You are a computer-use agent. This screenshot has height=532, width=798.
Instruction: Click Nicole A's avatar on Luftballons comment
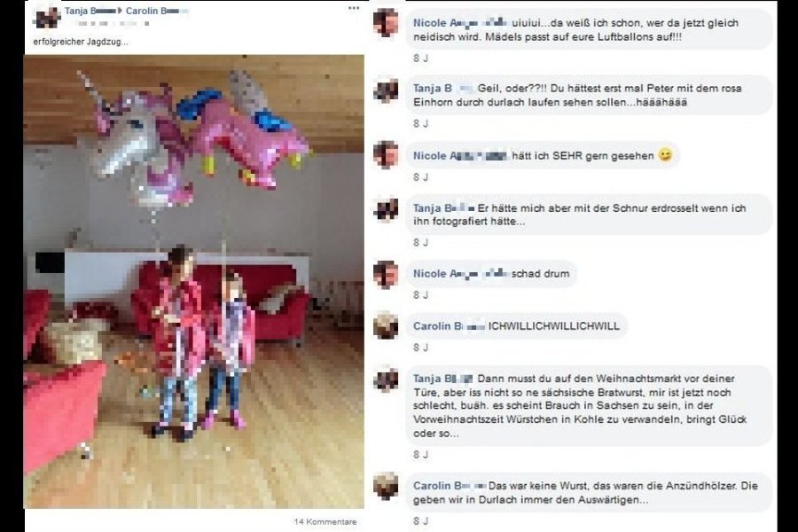pyautogui.click(x=386, y=23)
